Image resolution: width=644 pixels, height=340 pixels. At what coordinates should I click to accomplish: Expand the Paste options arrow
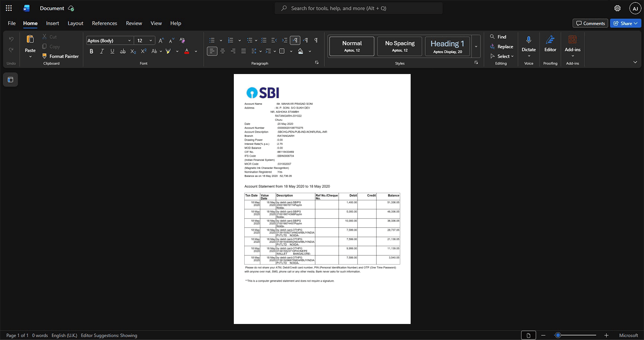tap(30, 57)
